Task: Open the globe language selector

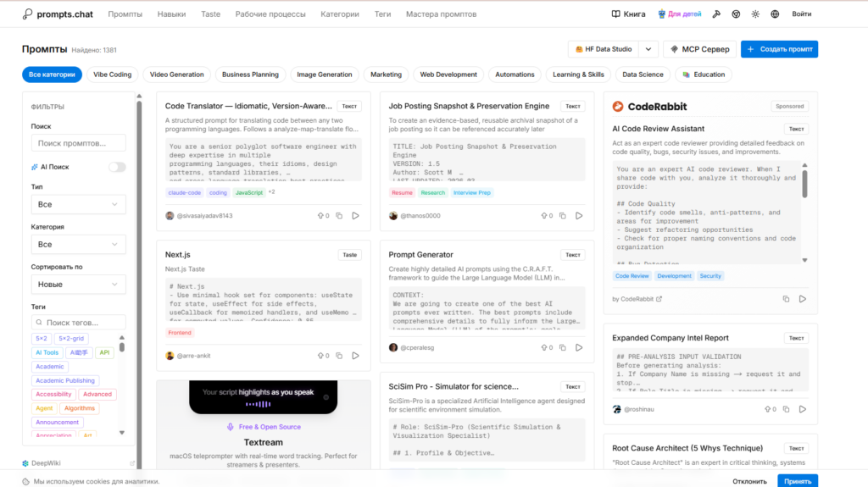Action: [775, 14]
